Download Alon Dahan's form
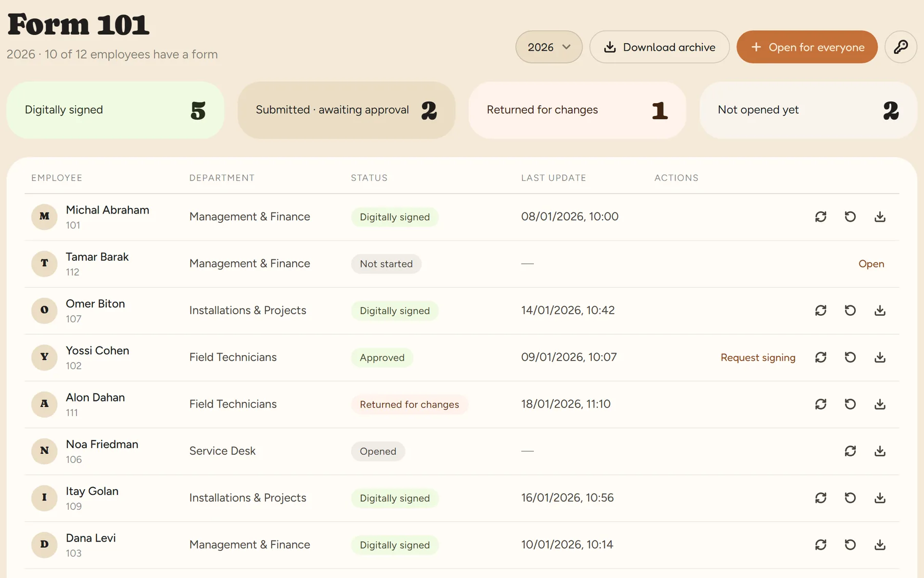This screenshot has height=578, width=924. (x=880, y=404)
